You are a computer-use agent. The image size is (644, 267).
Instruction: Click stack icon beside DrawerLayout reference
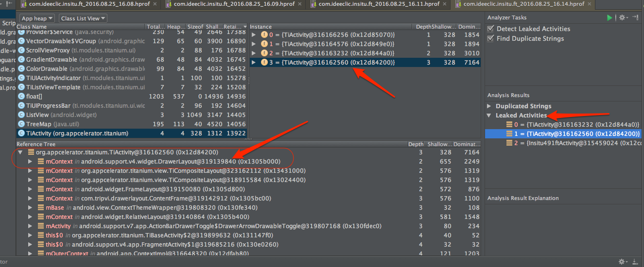point(41,162)
